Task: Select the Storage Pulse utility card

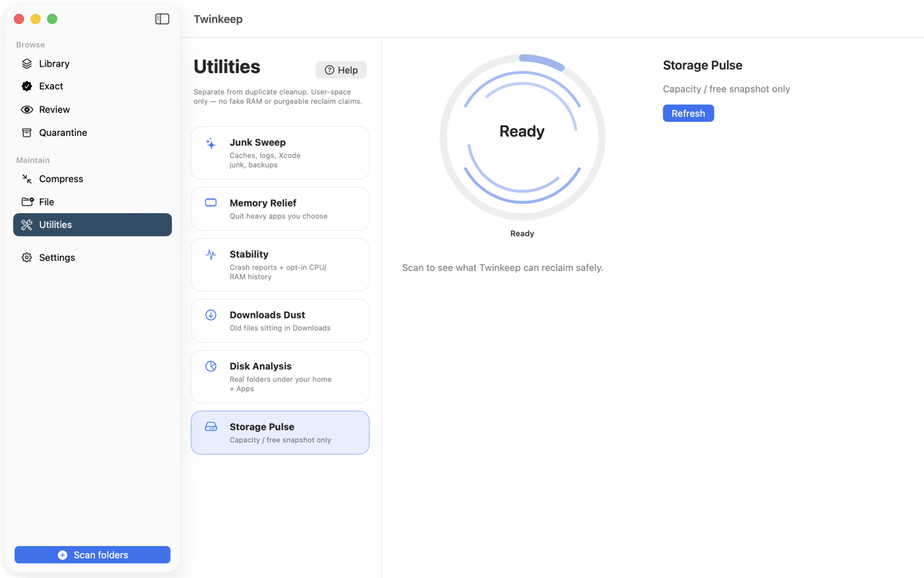Action: point(280,433)
